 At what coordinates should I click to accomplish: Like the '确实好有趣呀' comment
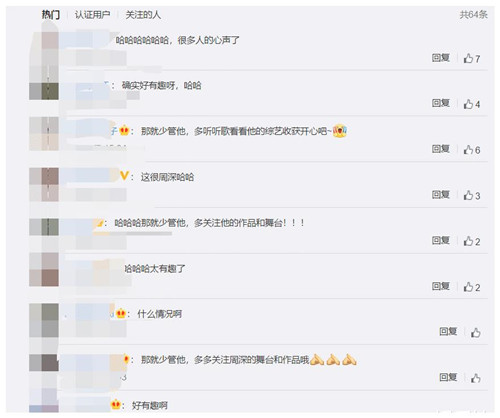click(x=471, y=104)
